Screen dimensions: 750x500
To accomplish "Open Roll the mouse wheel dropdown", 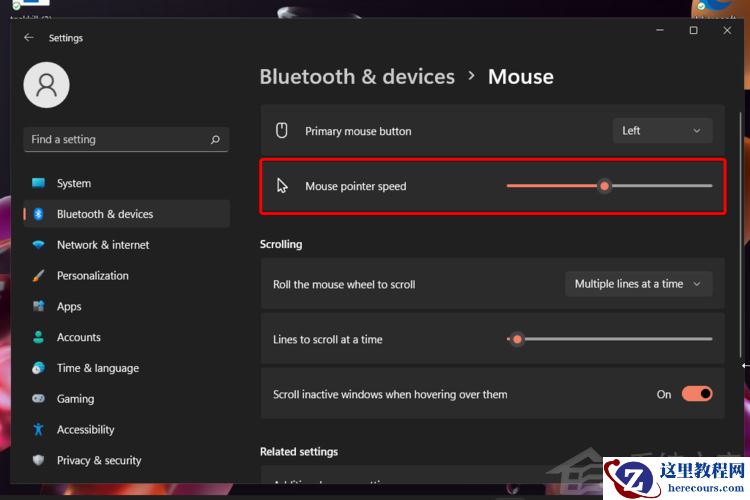I will point(639,284).
